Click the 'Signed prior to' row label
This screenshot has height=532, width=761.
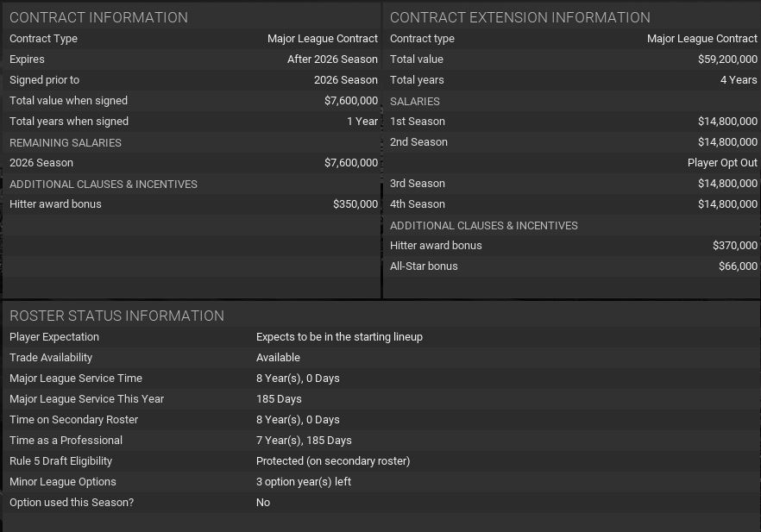tap(44, 80)
